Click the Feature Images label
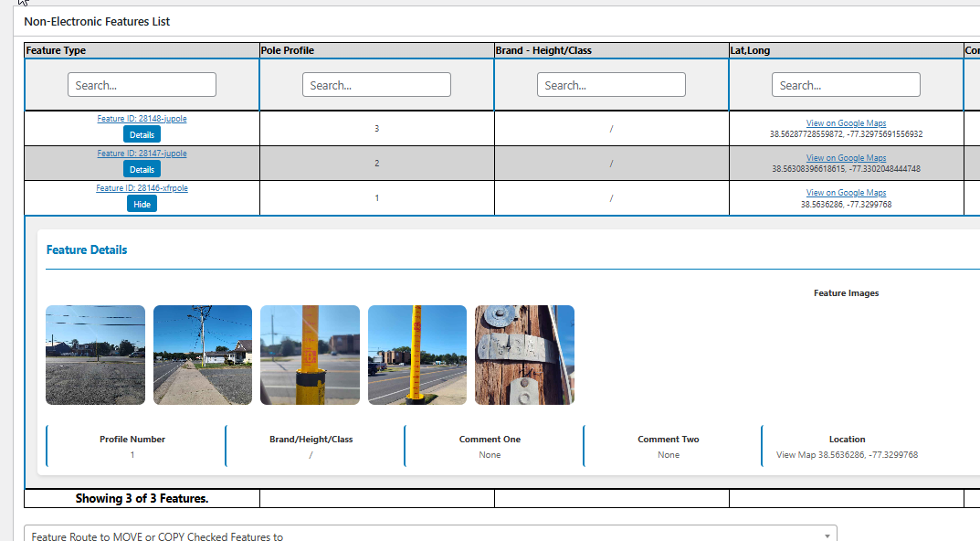The width and height of the screenshot is (980, 541). coord(847,292)
